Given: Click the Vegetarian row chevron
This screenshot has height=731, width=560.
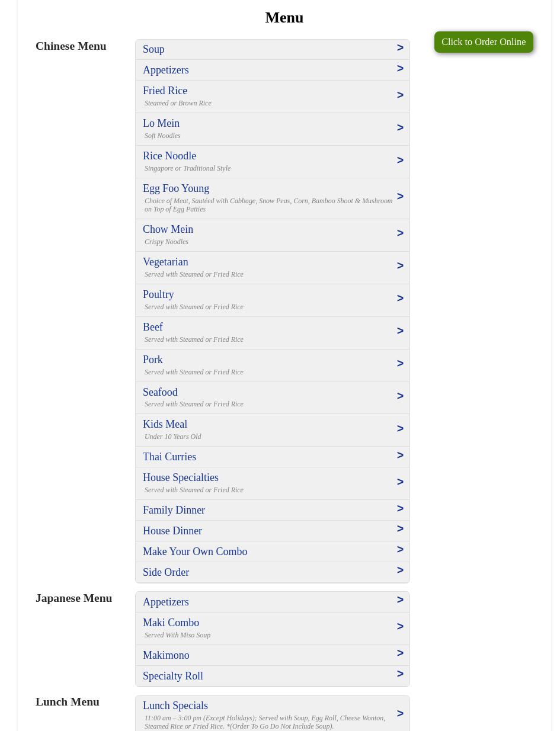Looking at the screenshot, I should pos(400,266).
